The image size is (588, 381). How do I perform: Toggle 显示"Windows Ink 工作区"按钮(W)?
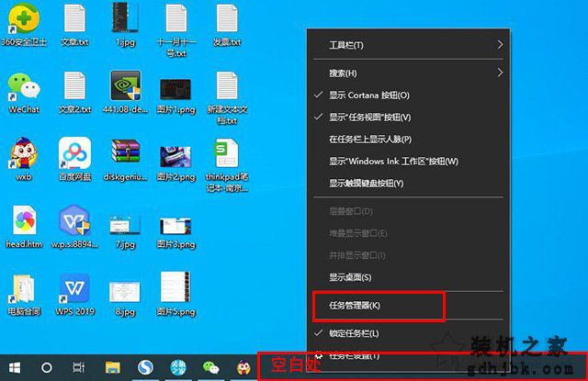click(x=408, y=162)
